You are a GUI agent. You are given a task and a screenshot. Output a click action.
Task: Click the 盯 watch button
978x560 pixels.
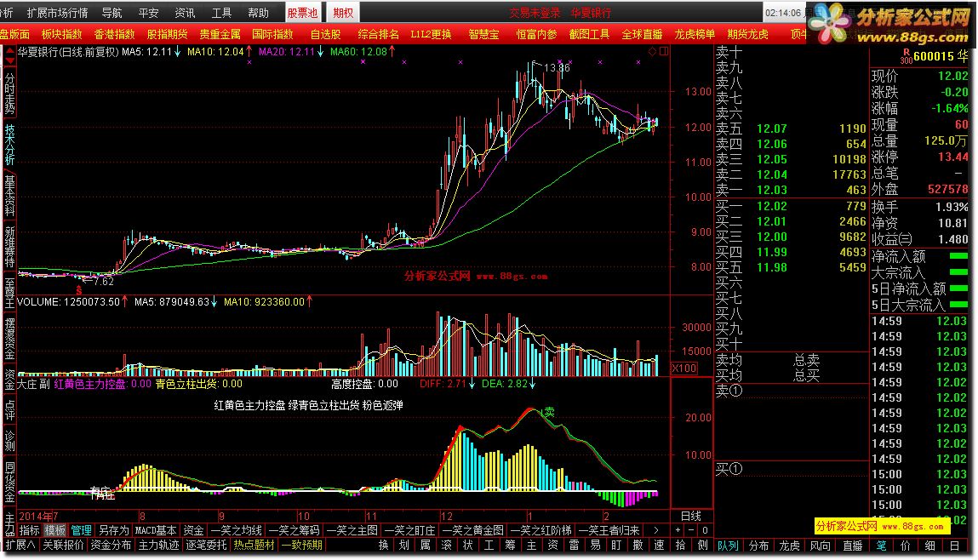pos(617,545)
